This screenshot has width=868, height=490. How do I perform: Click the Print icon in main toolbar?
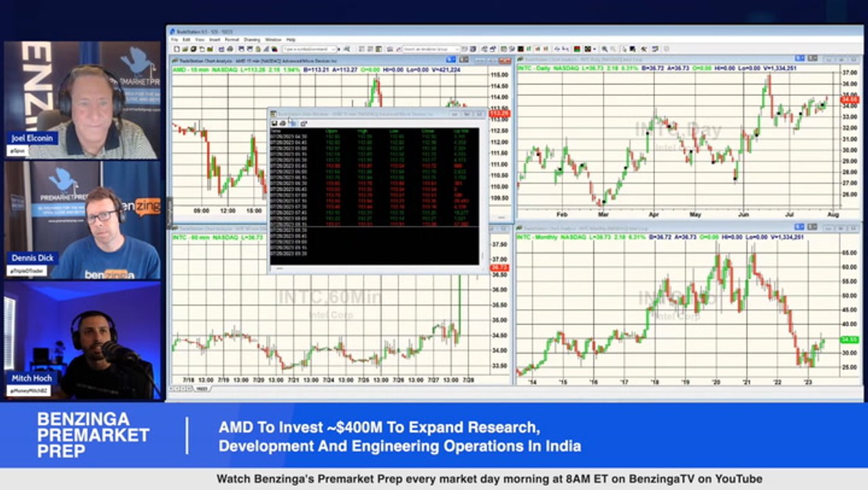pos(230,49)
